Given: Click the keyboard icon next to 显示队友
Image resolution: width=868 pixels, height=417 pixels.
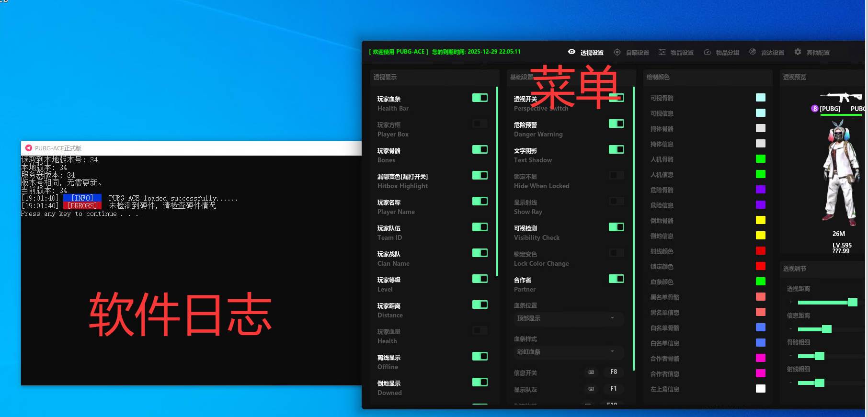Looking at the screenshot, I should (x=591, y=389).
